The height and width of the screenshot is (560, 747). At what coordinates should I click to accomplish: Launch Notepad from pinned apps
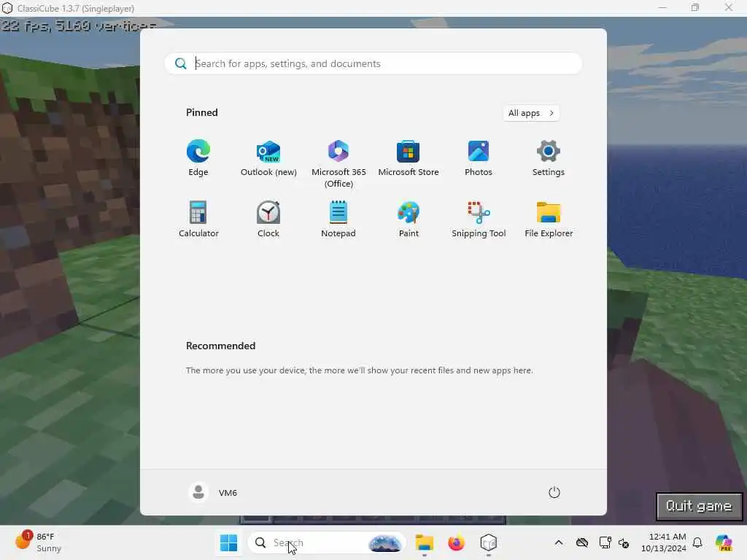tap(338, 219)
